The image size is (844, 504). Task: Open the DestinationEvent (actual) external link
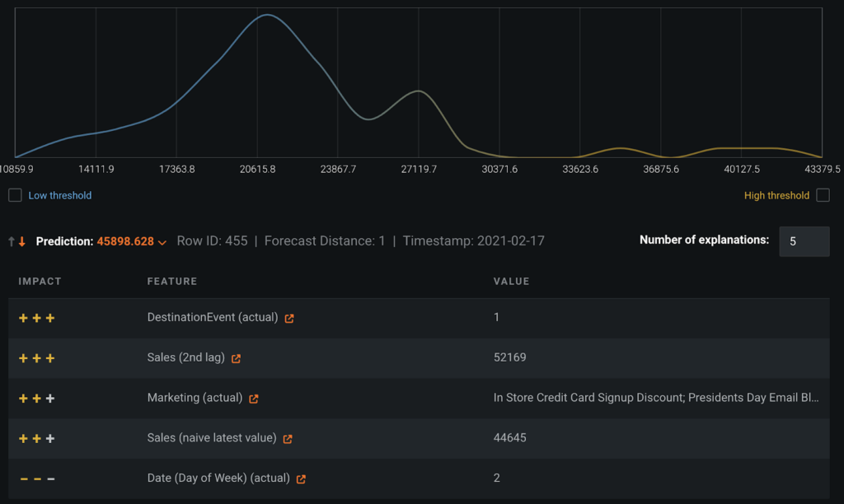288,317
